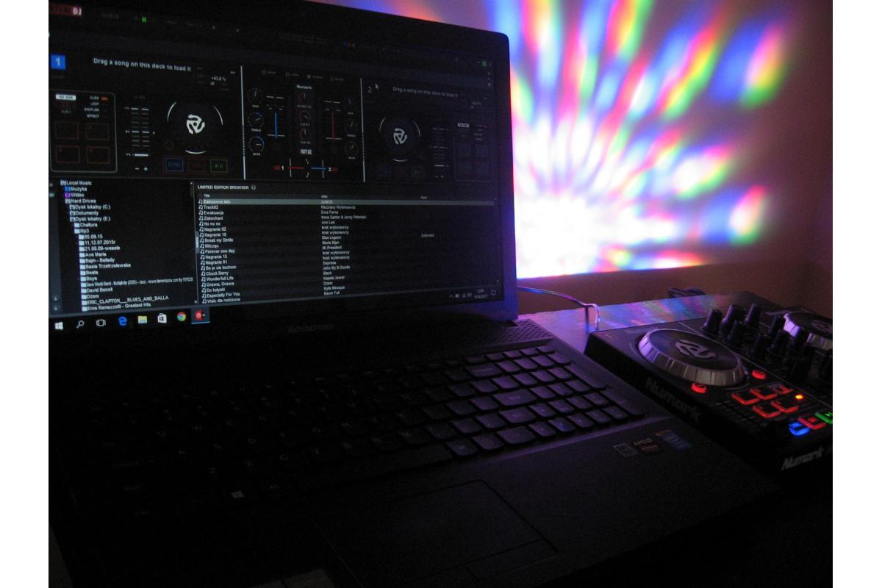Click the crossfader between decks 1 and 2
Viewport: 882px width, 588px height.
point(306,168)
